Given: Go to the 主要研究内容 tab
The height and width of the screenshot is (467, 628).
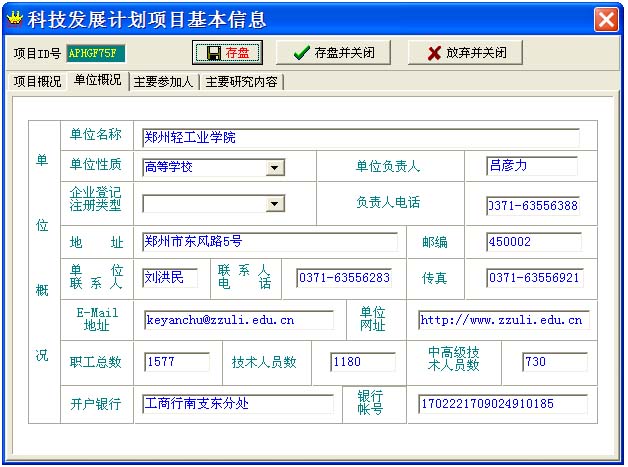Looking at the screenshot, I should (x=241, y=82).
